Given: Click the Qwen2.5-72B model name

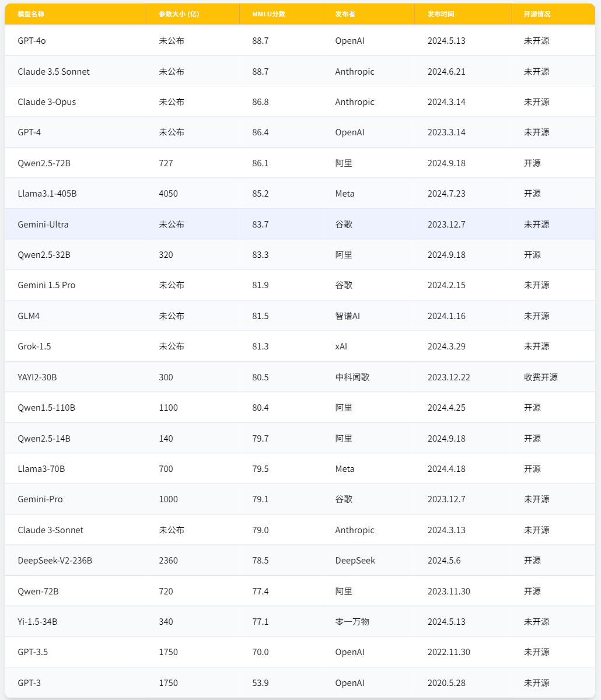Looking at the screenshot, I should pos(44,163).
